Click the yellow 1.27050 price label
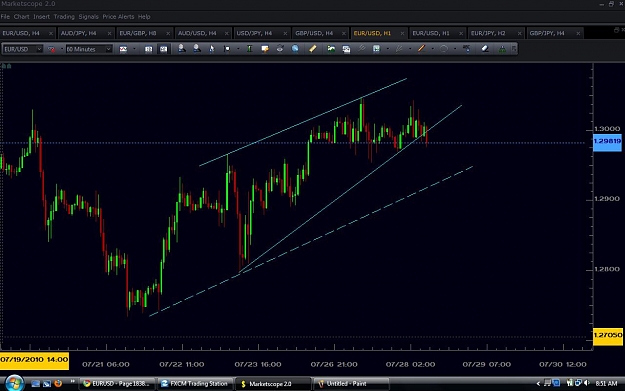The height and width of the screenshot is (391, 625). click(x=607, y=336)
